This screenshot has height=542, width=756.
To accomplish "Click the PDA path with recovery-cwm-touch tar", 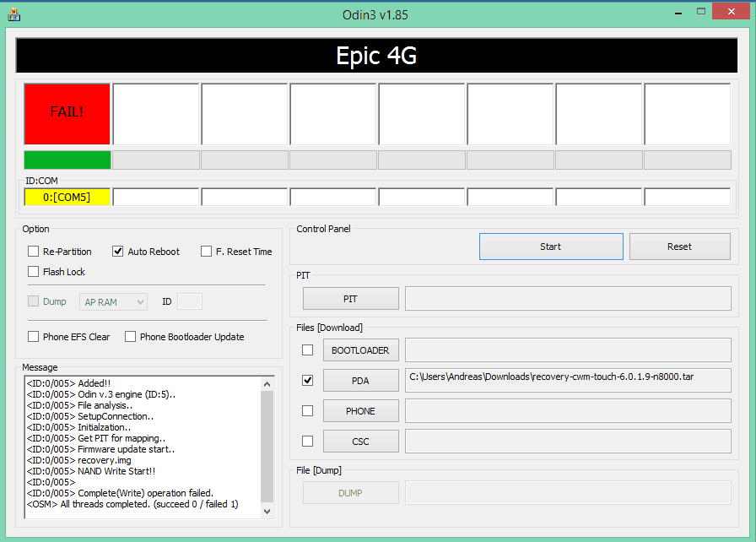I will pos(568,381).
